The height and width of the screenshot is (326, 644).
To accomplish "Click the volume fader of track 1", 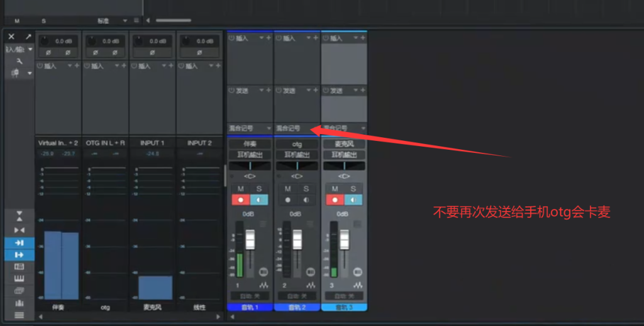I will 250,239.
